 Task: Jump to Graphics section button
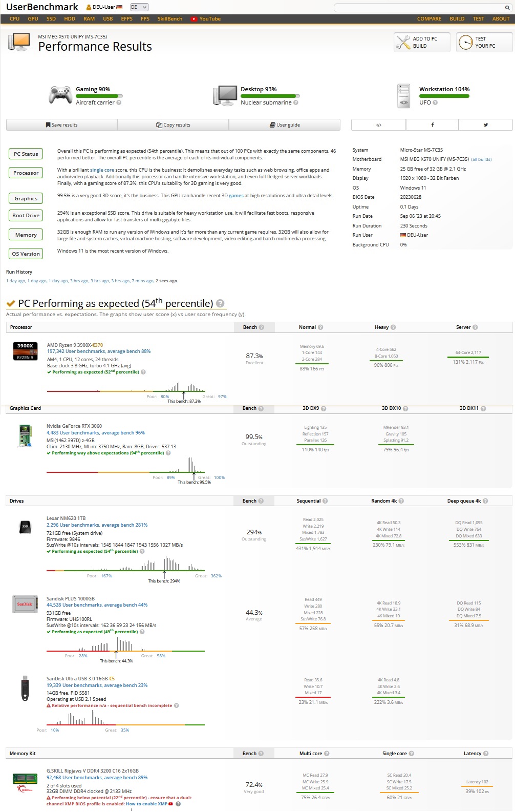[26, 198]
